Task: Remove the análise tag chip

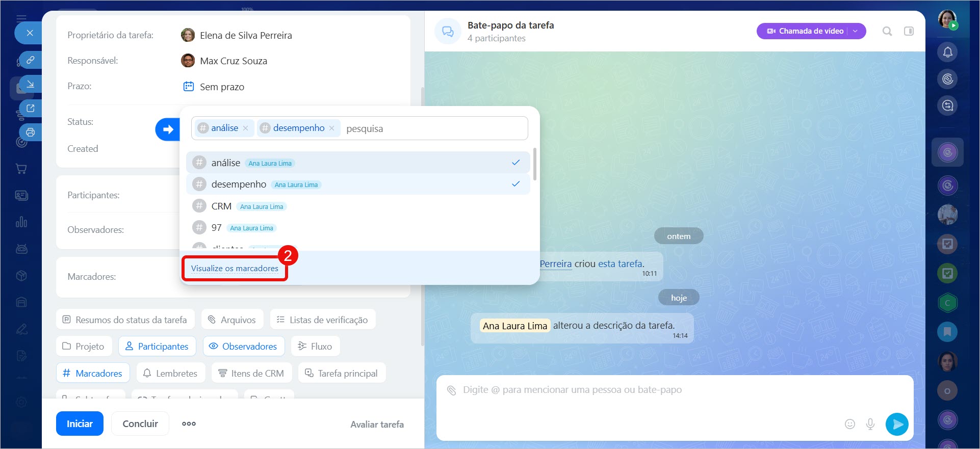Action: 246,128
